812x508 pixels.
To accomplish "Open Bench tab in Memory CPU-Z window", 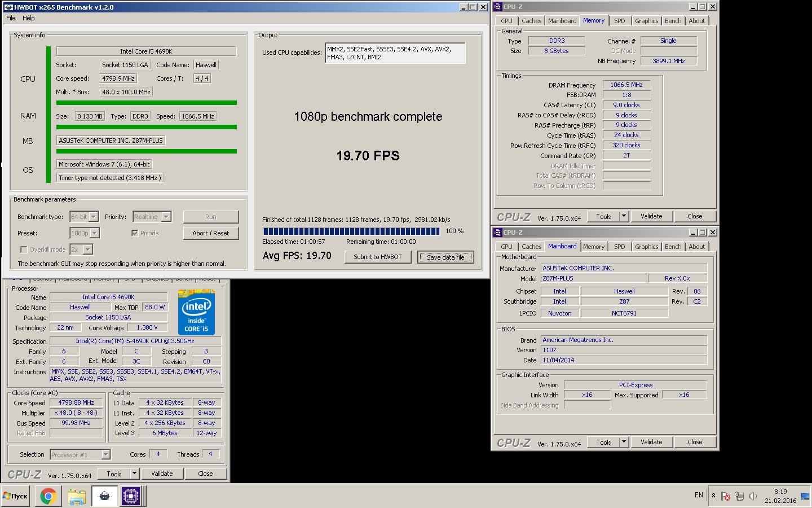I will tap(673, 21).
